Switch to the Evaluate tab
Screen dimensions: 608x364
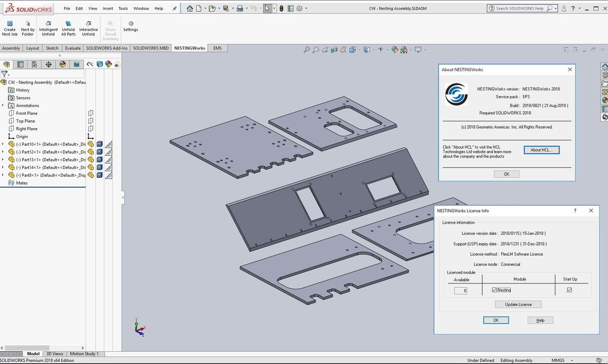(x=72, y=48)
